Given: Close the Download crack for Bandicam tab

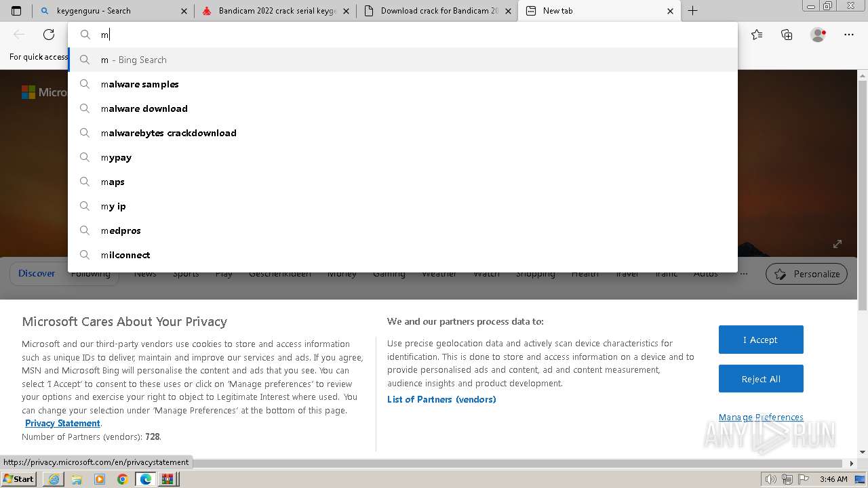Looking at the screenshot, I should coord(508,11).
